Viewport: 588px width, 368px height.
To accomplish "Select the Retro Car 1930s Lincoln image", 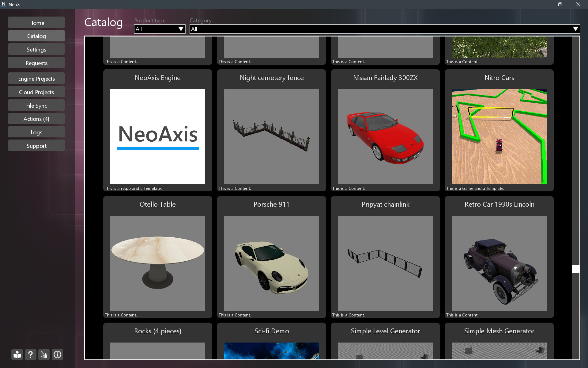I will tap(499, 263).
